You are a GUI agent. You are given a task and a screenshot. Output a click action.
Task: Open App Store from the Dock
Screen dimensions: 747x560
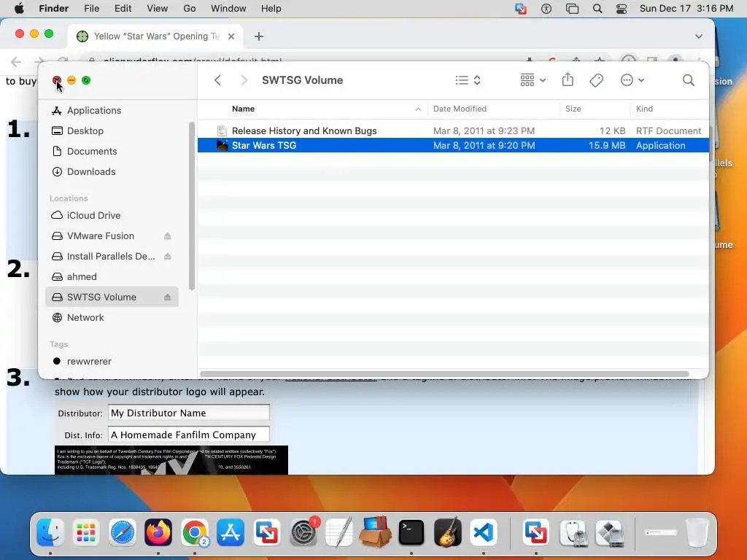click(x=231, y=532)
